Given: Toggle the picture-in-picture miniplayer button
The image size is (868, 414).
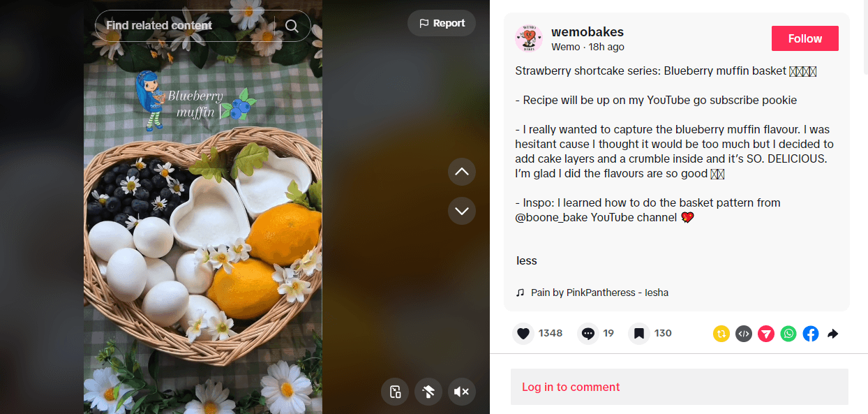Looking at the screenshot, I should click(395, 392).
